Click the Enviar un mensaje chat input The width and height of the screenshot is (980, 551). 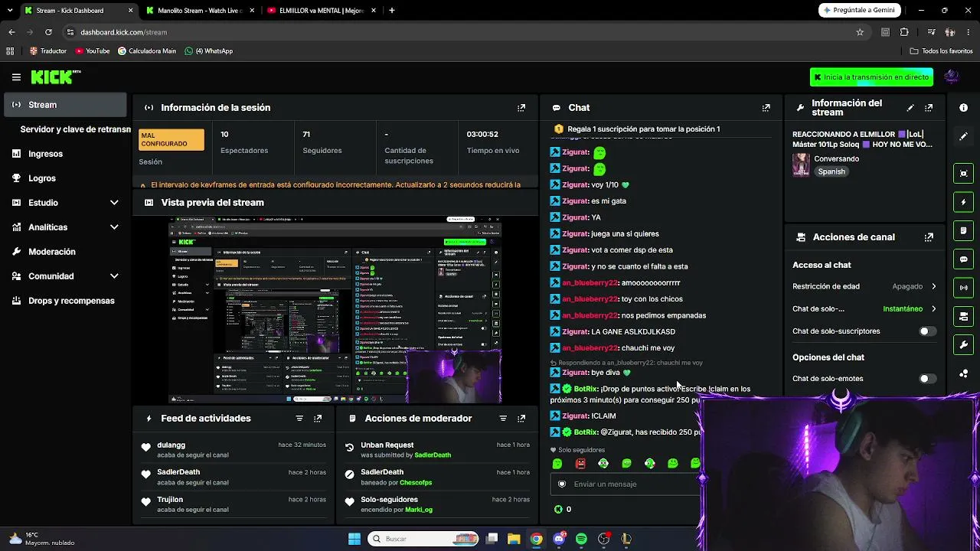coord(626,484)
